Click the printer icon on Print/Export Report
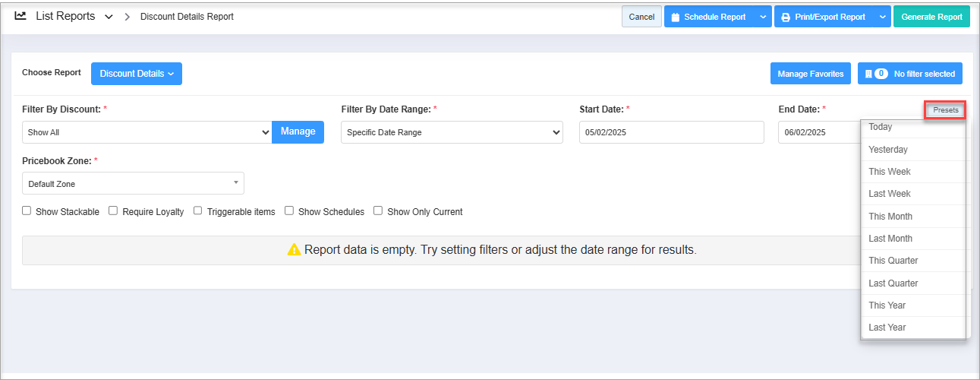The height and width of the screenshot is (380, 980). pyautogui.click(x=785, y=17)
